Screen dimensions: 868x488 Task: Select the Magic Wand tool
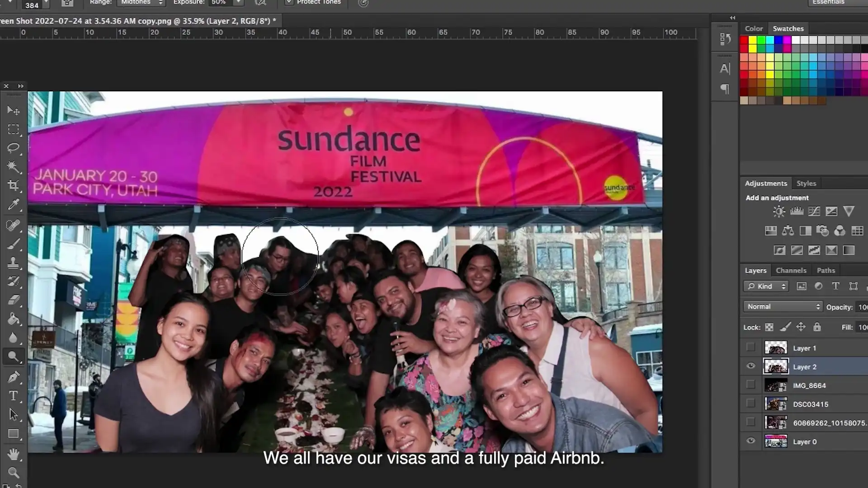[13, 167]
